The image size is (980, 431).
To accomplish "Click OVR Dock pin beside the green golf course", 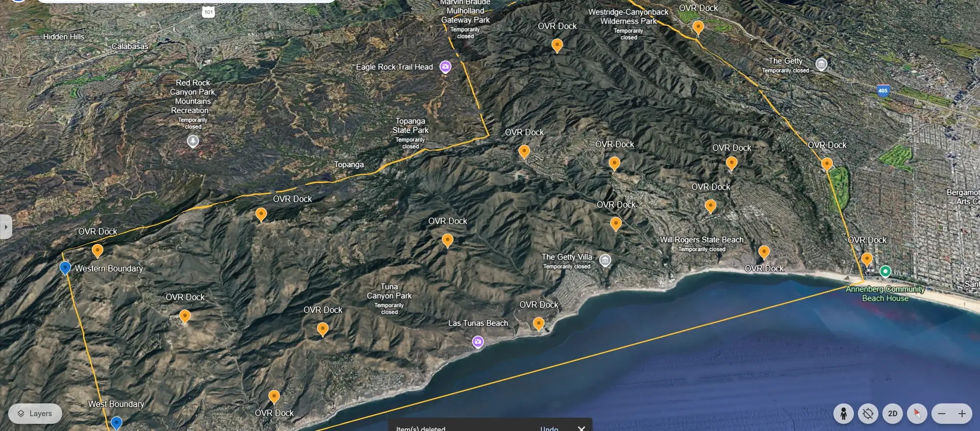I will click(827, 164).
